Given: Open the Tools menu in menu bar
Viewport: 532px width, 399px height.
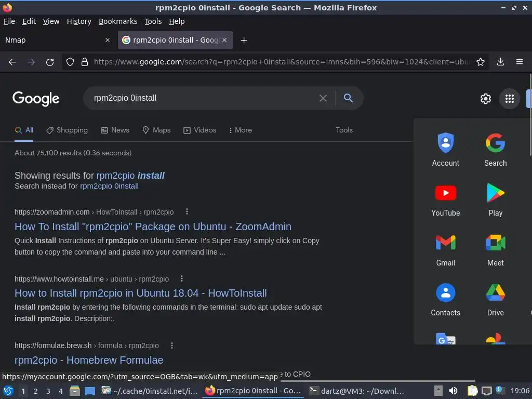Looking at the screenshot, I should pos(153,21).
